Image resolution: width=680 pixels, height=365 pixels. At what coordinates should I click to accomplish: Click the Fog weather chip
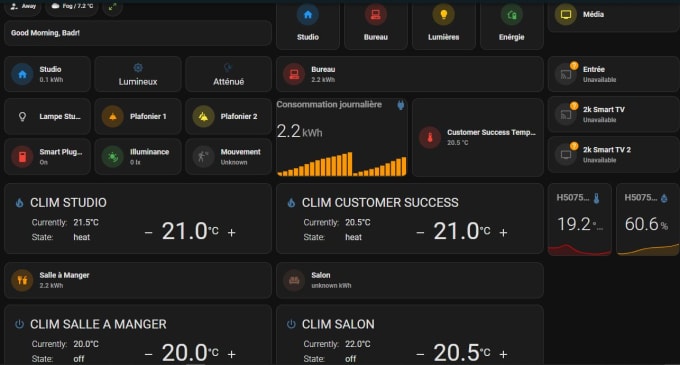point(72,7)
